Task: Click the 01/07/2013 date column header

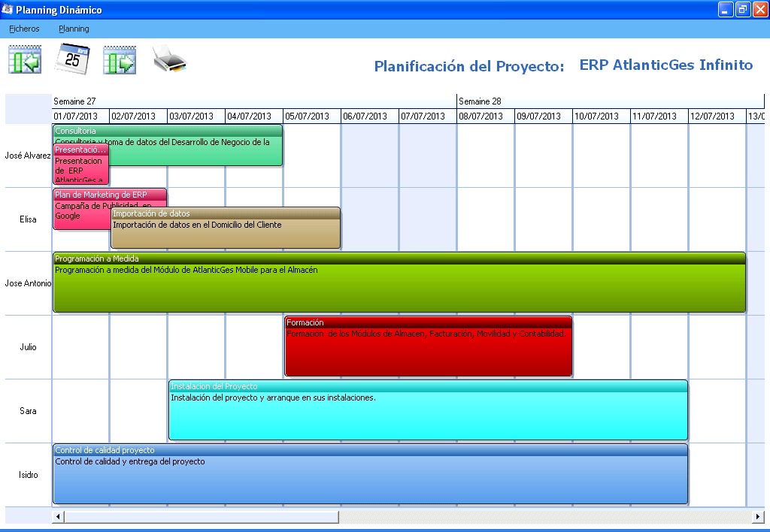Action: (x=80, y=116)
